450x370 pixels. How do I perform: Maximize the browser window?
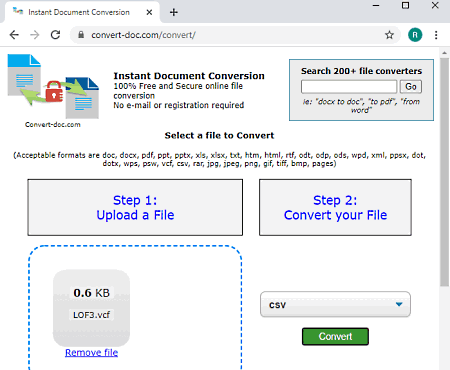[405, 6]
